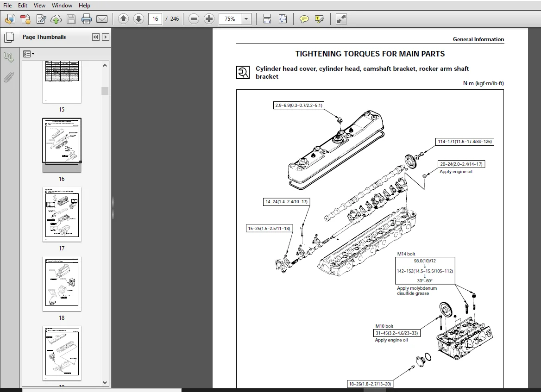Open the Attachments paperclip panel
Screen dimensions: 541x392
pyautogui.click(x=9, y=77)
